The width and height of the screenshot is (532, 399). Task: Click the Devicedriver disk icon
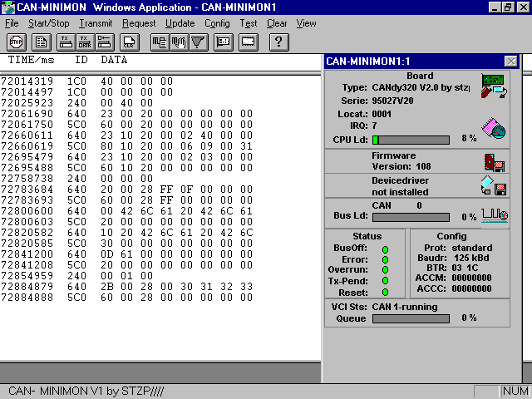(x=494, y=186)
